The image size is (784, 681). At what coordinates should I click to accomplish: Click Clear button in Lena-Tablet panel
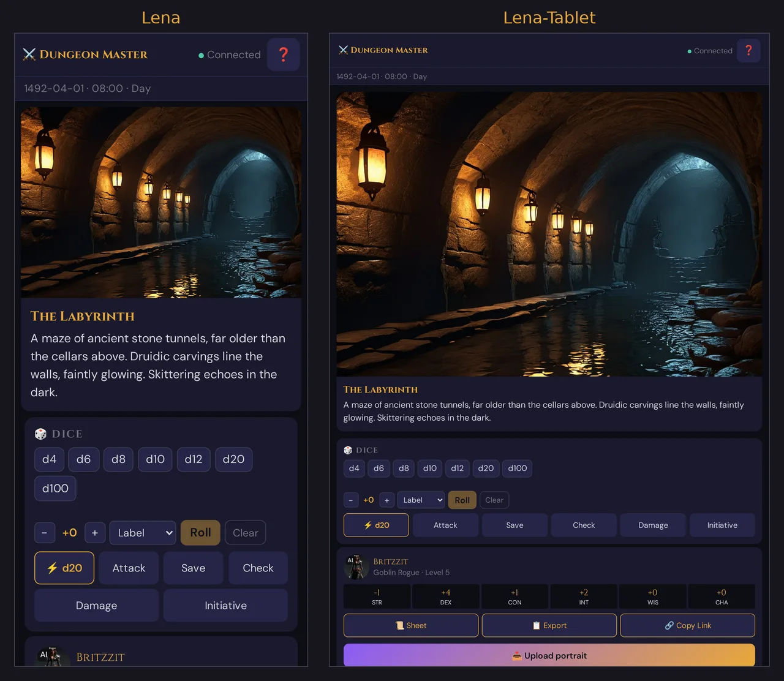[494, 500]
